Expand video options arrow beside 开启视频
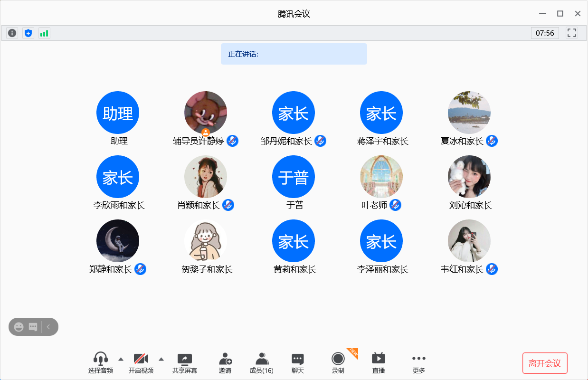The height and width of the screenshot is (380, 588). coord(161,359)
